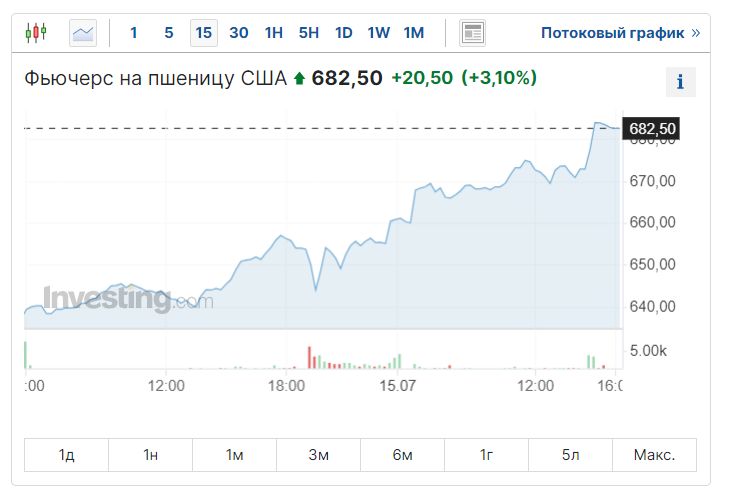Select the 1W interval
The image size is (730, 493).
(x=379, y=33)
